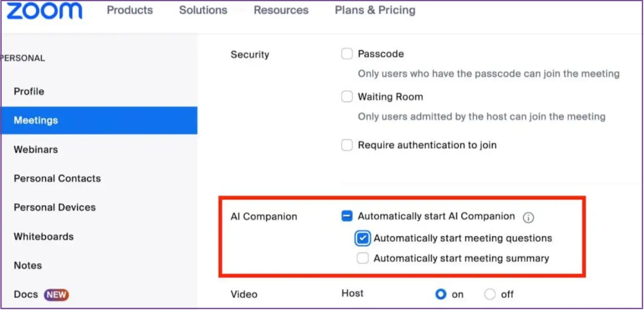
Task: Check Require authentication to join
Action: click(347, 145)
